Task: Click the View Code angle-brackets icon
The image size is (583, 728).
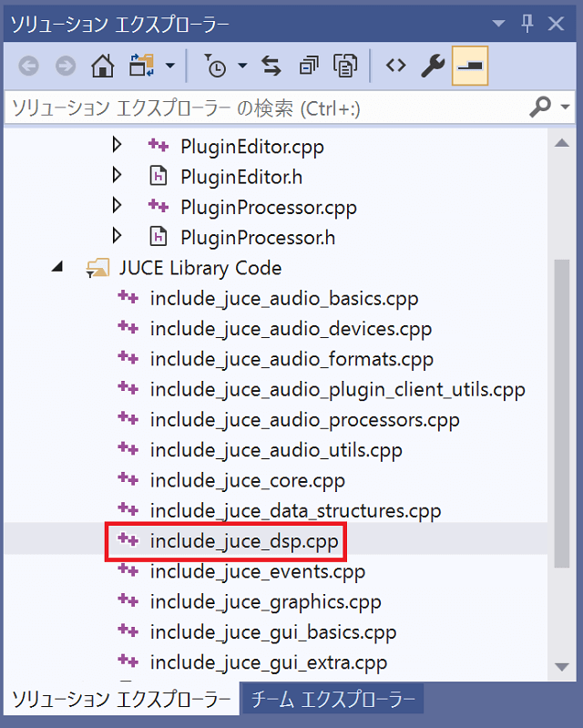Action: pos(395,66)
